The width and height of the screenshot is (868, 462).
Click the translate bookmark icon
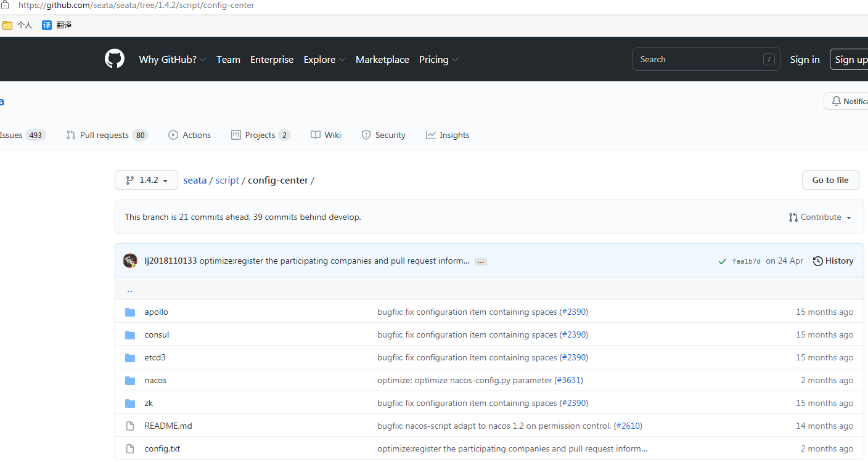pyautogui.click(x=47, y=25)
